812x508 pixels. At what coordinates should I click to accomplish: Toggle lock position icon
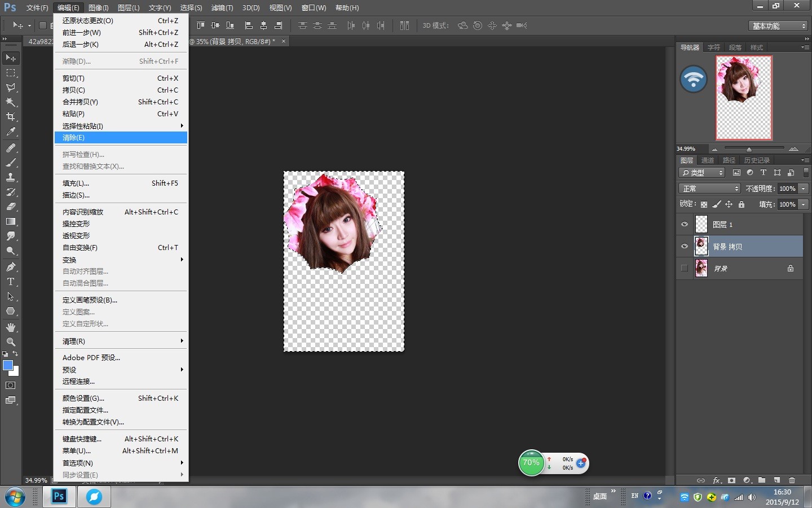coord(729,204)
